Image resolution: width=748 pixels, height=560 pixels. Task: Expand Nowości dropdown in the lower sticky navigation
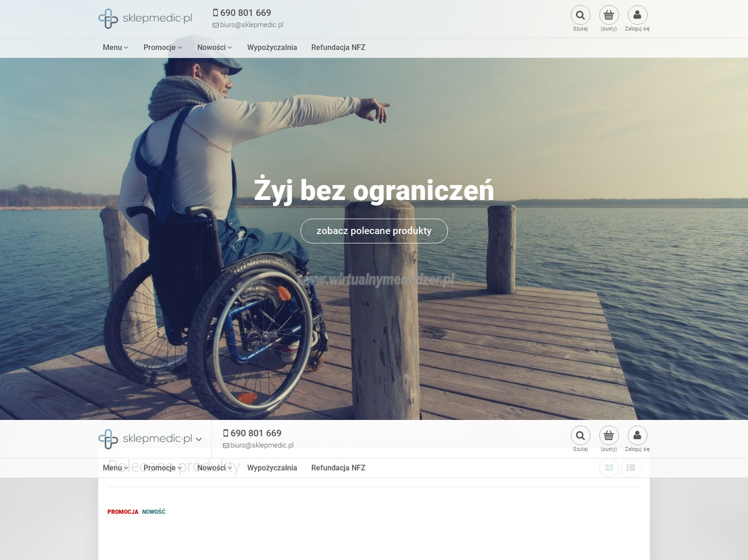click(214, 468)
